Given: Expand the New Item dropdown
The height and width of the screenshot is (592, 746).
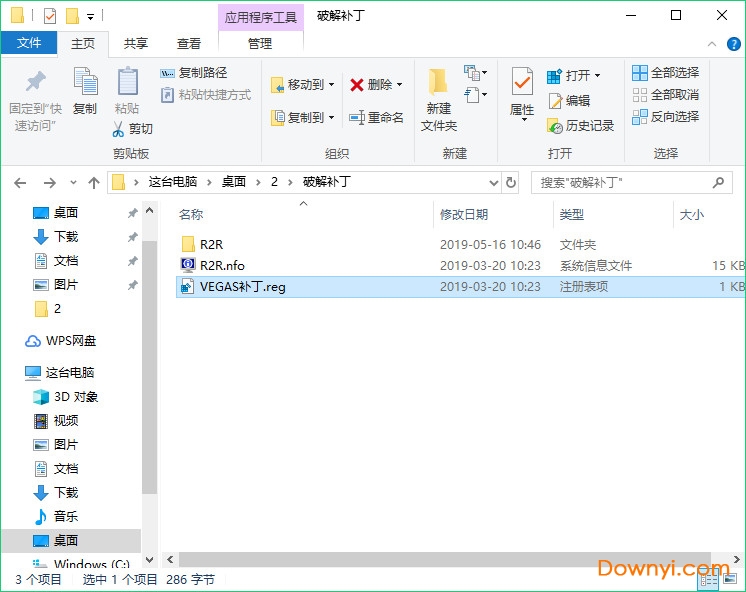Looking at the screenshot, I should coord(476,73).
